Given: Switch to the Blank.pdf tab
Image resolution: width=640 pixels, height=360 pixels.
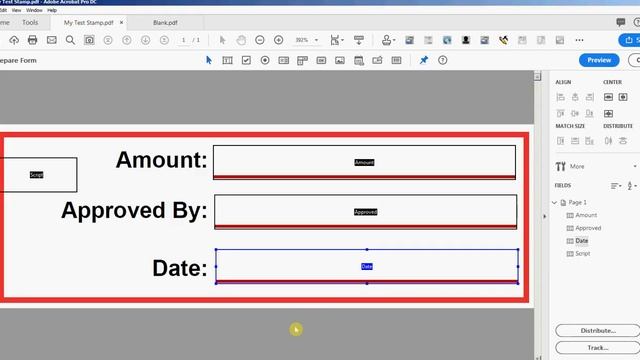Looking at the screenshot, I should 165,23.
